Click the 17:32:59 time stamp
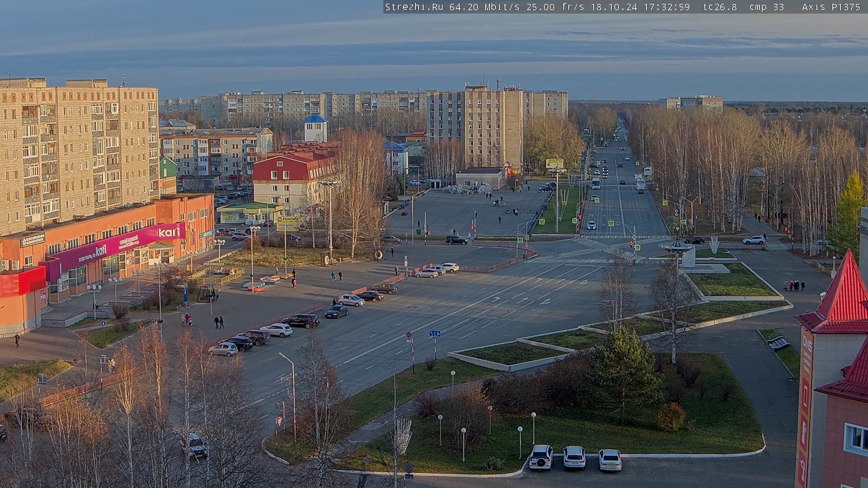868x488 pixels. [666, 7]
